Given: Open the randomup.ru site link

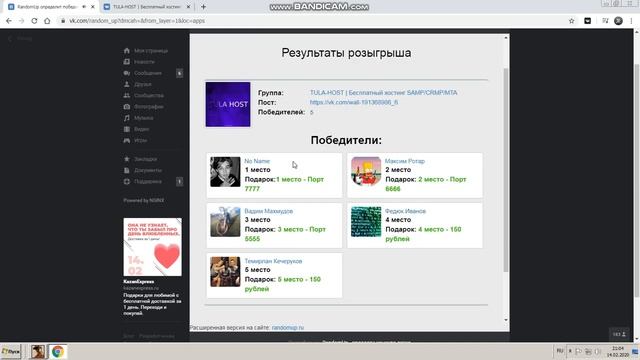Looking at the screenshot, I should point(288,327).
